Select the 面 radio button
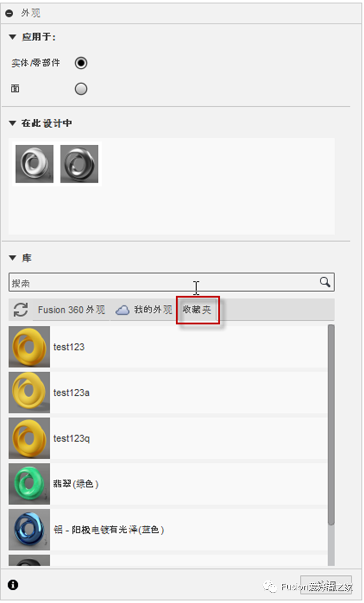Viewport: 364px width, 603px height. click(x=81, y=89)
